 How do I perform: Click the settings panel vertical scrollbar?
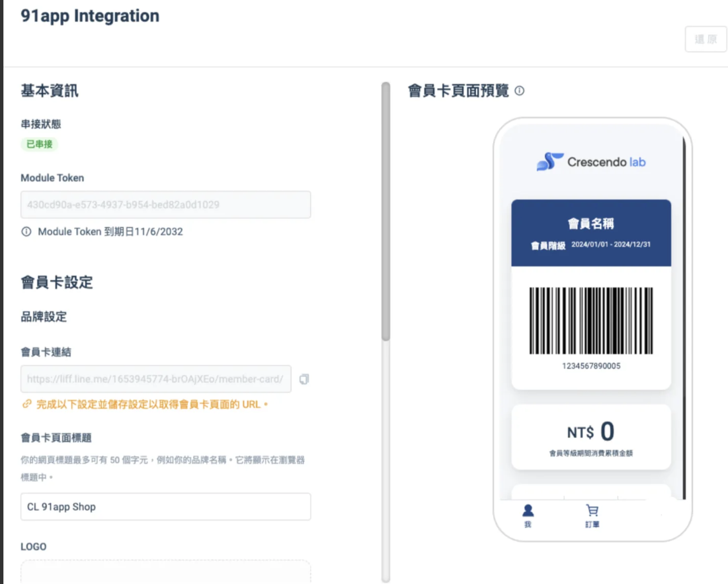pyautogui.click(x=386, y=212)
